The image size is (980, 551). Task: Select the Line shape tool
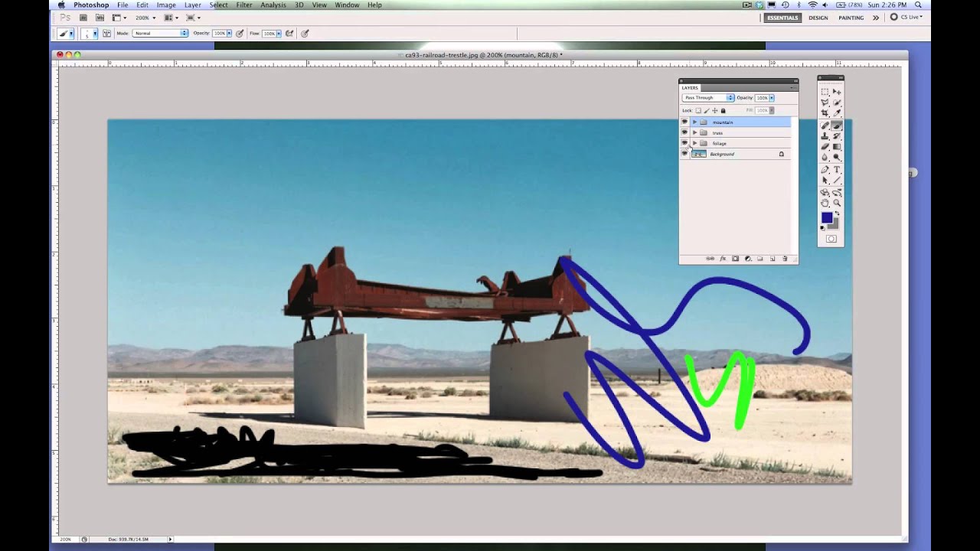tap(837, 180)
